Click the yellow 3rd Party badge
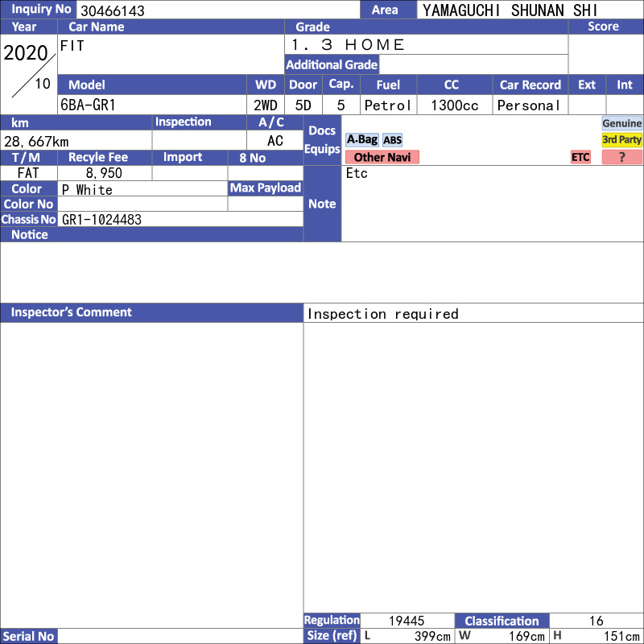The image size is (644, 644). 621,140
